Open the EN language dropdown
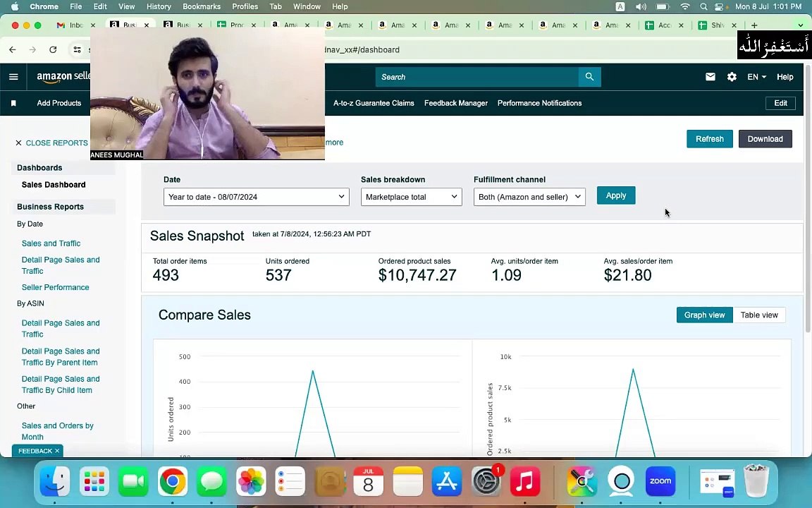The width and height of the screenshot is (812, 508). pyautogui.click(x=756, y=77)
